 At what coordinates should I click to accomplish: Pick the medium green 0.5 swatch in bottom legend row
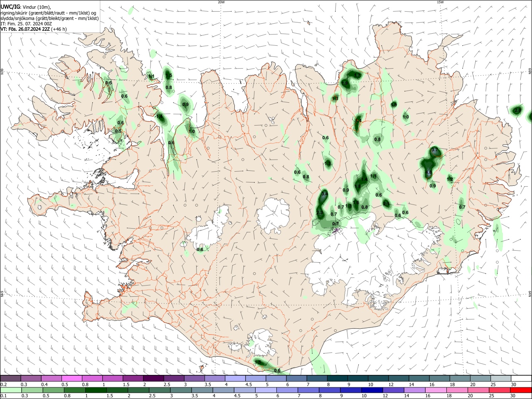tap(53, 390)
